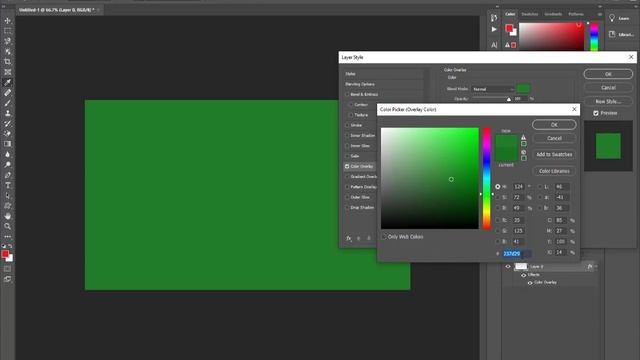
Task: Click Cancel in the Layer Style dialog
Action: tap(608, 88)
